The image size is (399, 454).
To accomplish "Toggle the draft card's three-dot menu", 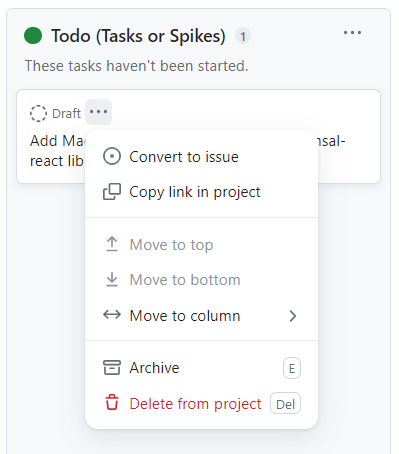I will click(x=98, y=112).
